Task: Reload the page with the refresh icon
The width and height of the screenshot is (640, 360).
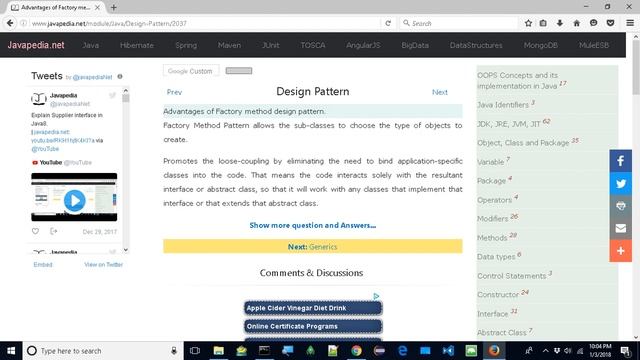Action: point(388,23)
